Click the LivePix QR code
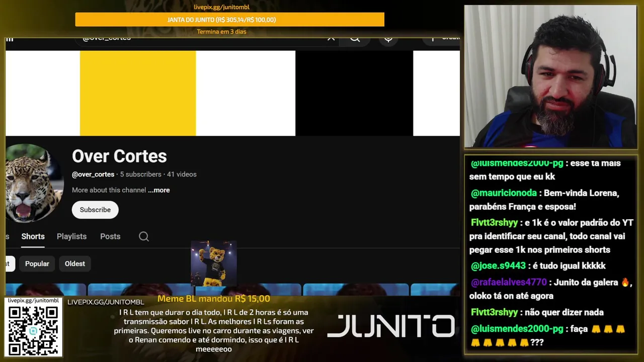The height and width of the screenshot is (362, 644). point(33,330)
